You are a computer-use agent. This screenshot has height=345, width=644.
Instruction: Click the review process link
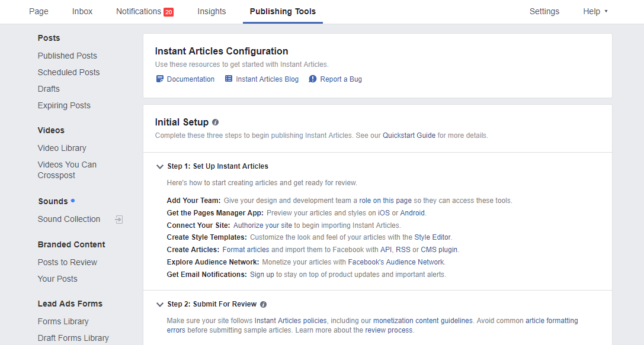[389, 330]
